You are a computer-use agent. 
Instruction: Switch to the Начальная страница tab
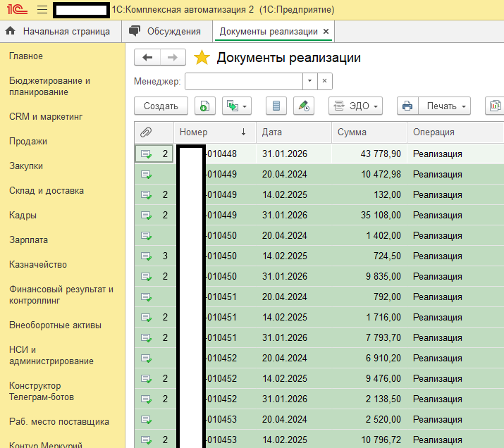(x=61, y=32)
